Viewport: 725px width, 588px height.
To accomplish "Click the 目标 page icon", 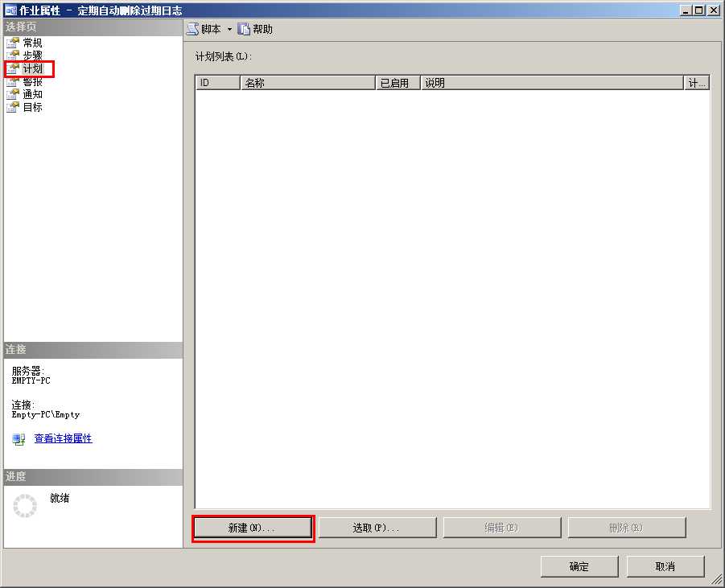I will click(13, 107).
